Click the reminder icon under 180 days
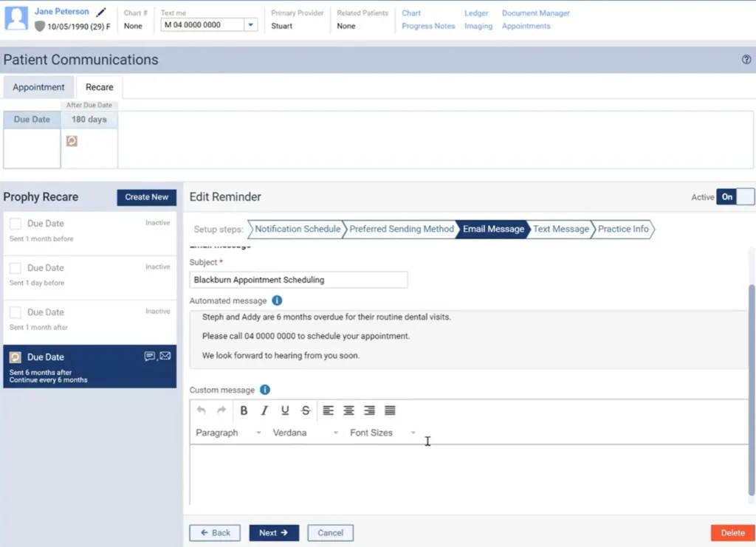Viewport: 756px width, 547px height. tap(72, 141)
